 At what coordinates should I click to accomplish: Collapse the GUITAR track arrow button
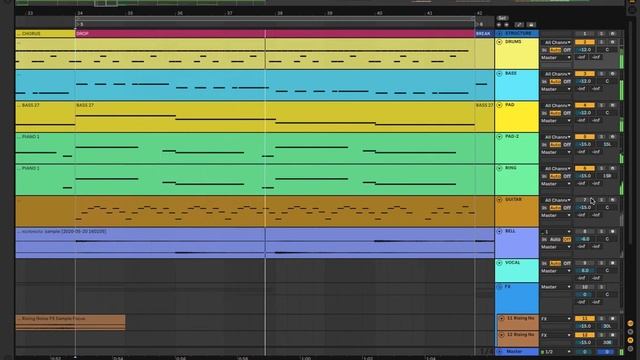pos(499,200)
